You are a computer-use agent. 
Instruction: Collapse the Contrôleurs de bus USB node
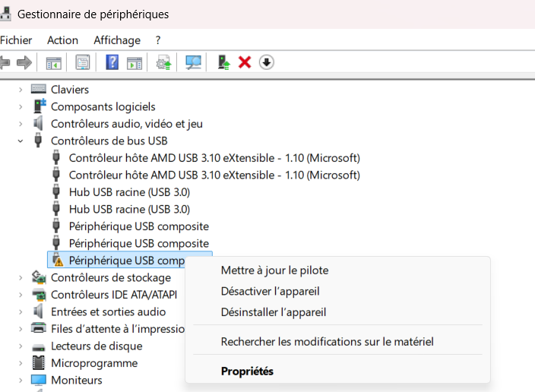[21, 141]
